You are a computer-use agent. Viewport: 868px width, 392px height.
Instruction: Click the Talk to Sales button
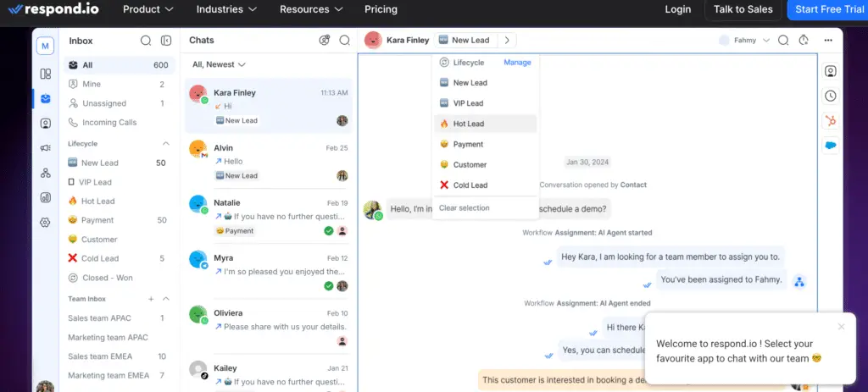tap(743, 9)
